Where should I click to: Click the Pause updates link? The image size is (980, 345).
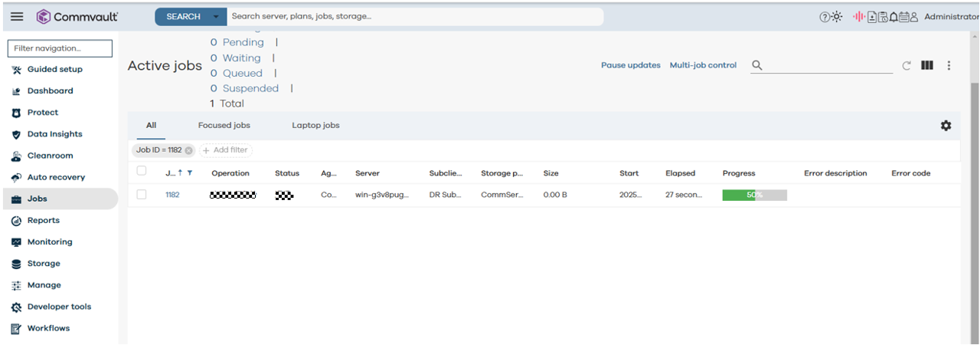click(x=630, y=66)
